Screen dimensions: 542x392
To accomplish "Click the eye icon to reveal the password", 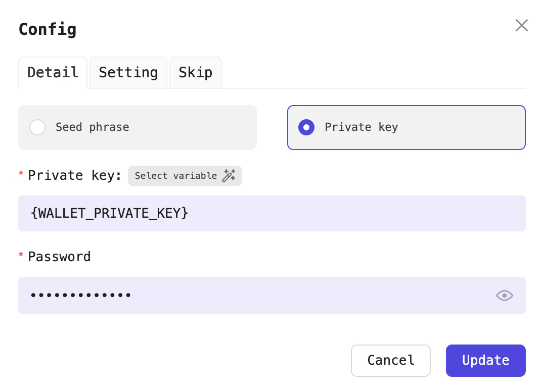I will click(x=504, y=296).
